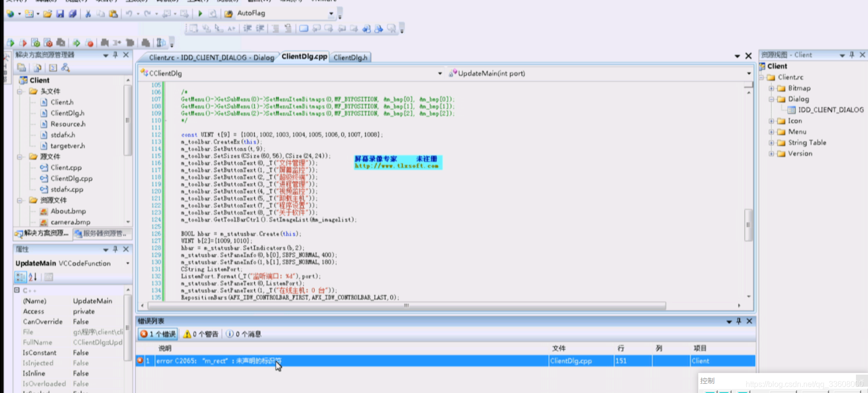The width and height of the screenshot is (868, 393).
Task: Click the Undo arrow icon
Action: (x=129, y=14)
